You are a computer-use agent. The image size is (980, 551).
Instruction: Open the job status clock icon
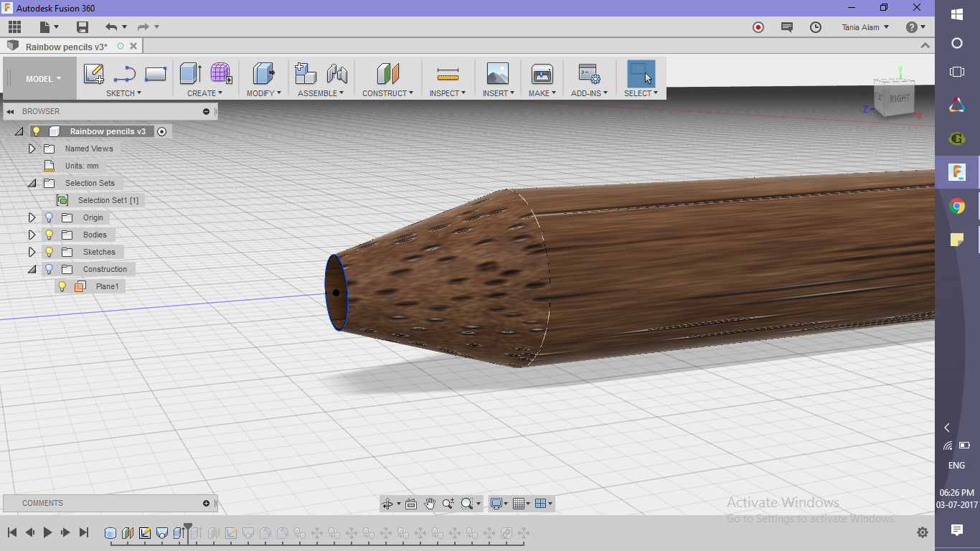pyautogui.click(x=816, y=27)
